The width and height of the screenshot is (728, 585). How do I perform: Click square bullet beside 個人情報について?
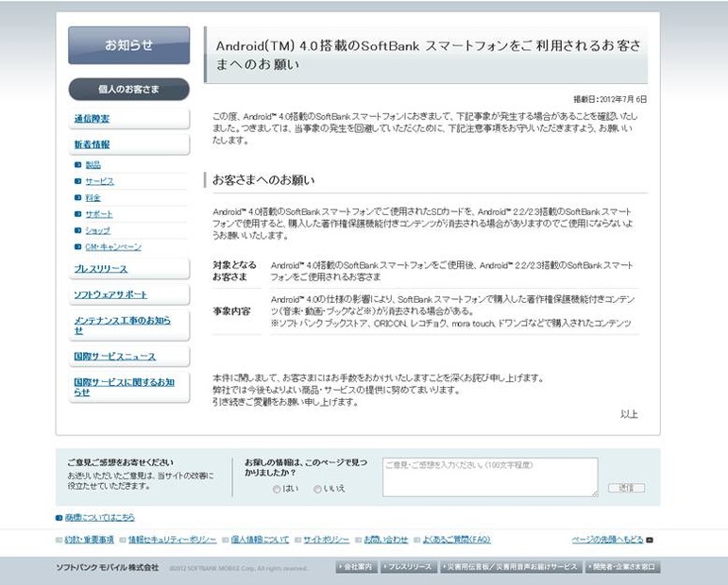click(226, 540)
